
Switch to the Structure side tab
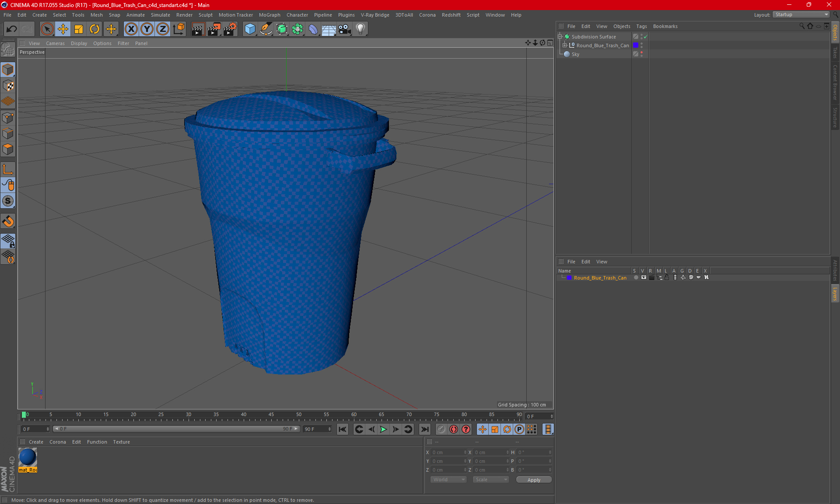coord(835,117)
